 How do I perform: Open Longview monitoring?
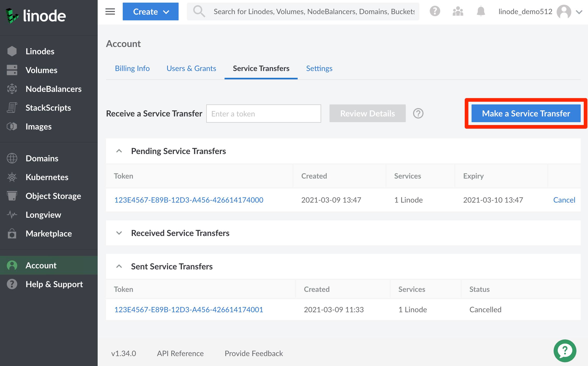43,215
